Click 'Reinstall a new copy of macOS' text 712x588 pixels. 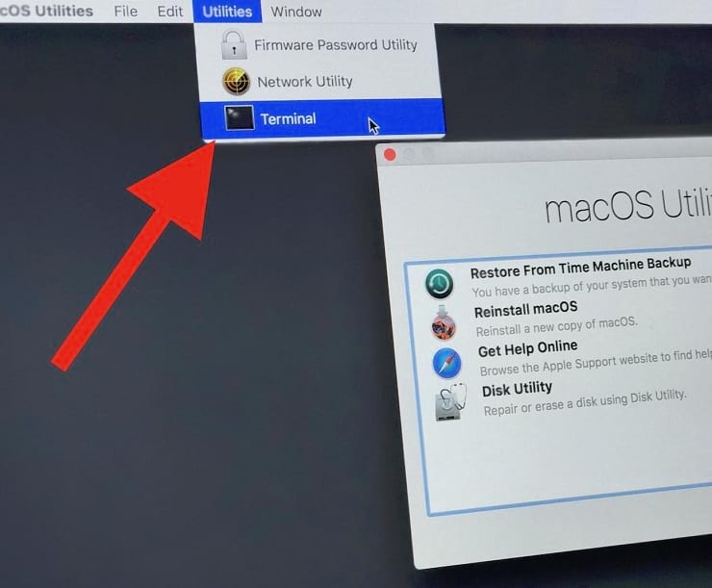click(557, 326)
